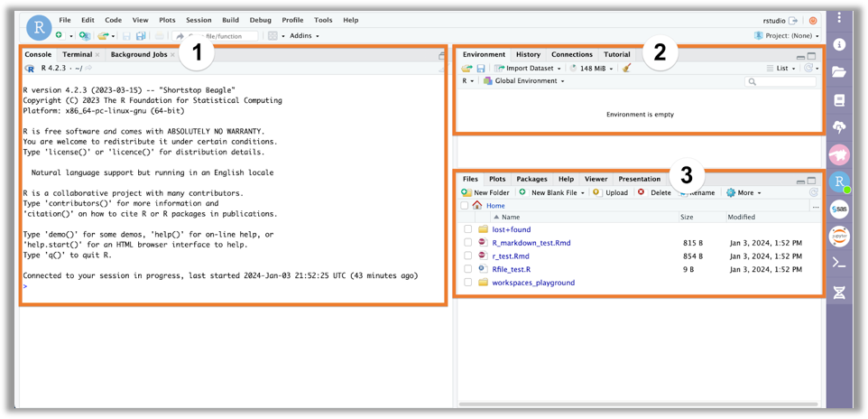Click the cloud lightning icon in sidebar
Screen dimensions: 868x419
tap(839, 127)
